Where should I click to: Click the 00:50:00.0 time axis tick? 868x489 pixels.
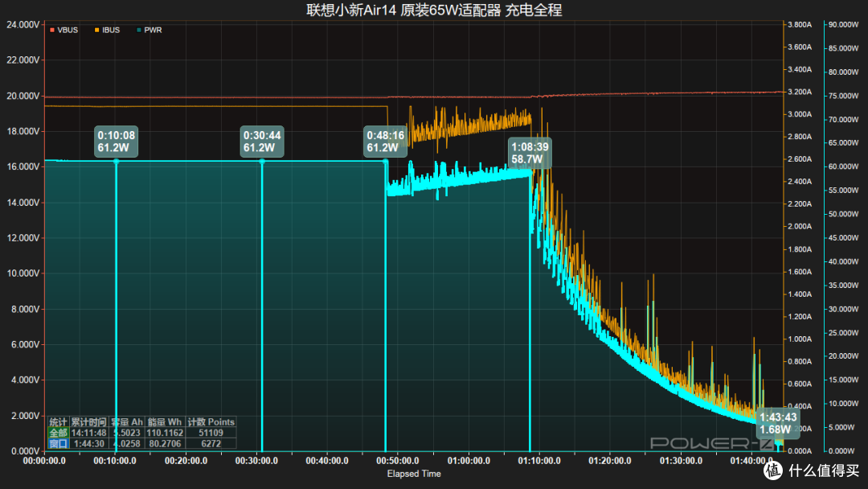(x=398, y=461)
